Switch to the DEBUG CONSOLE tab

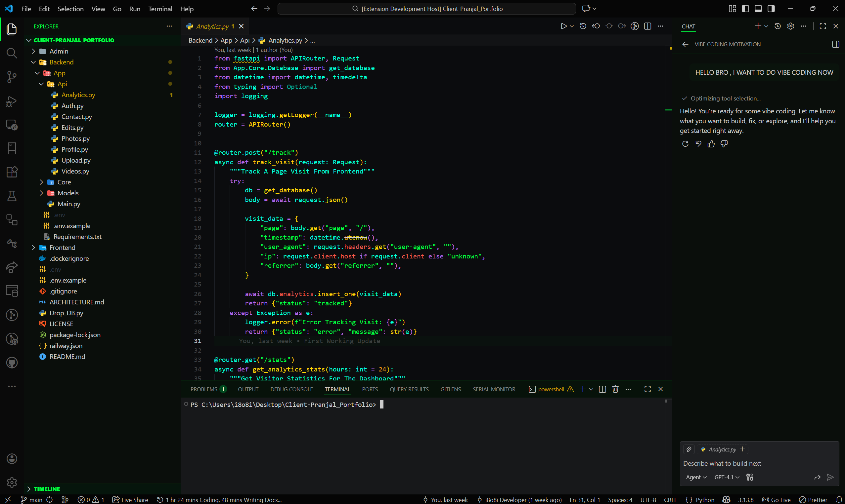(x=291, y=389)
